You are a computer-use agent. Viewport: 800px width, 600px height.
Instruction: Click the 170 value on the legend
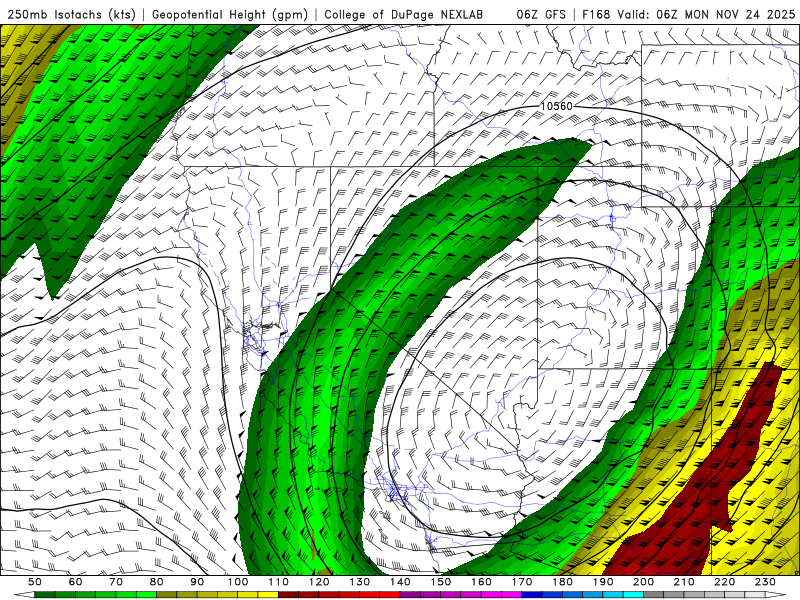click(522, 582)
